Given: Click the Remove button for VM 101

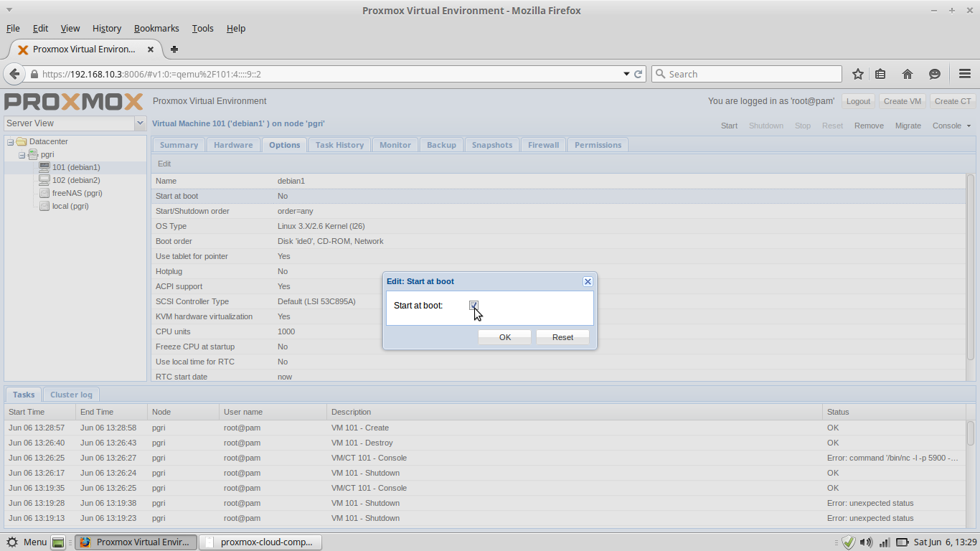Looking at the screenshot, I should 869,126.
